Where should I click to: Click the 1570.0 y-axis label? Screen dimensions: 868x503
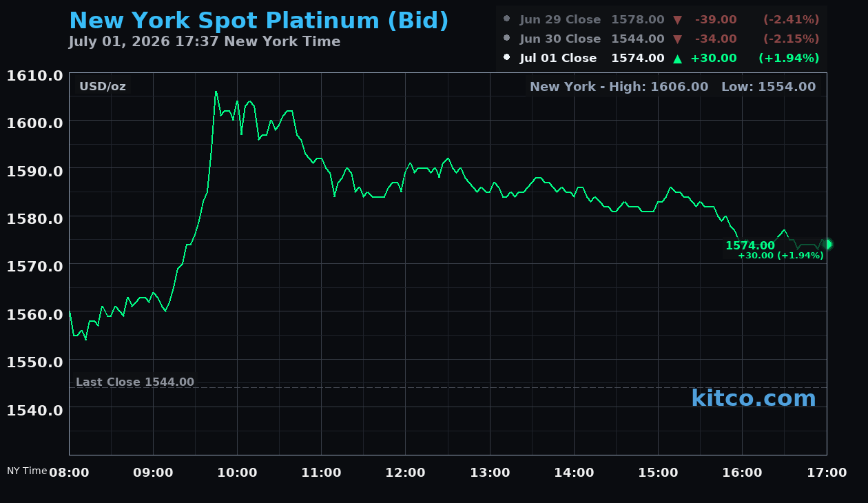(35, 266)
